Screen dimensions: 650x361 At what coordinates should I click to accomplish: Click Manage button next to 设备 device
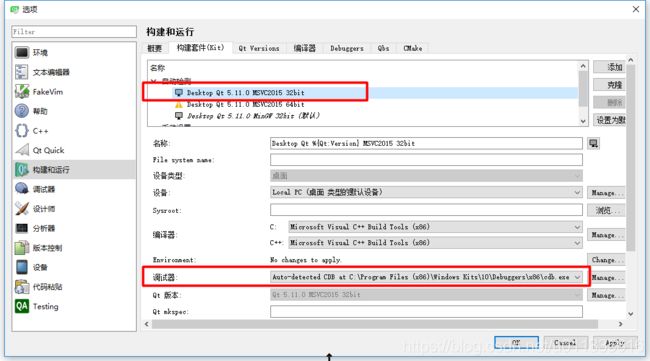[606, 193]
